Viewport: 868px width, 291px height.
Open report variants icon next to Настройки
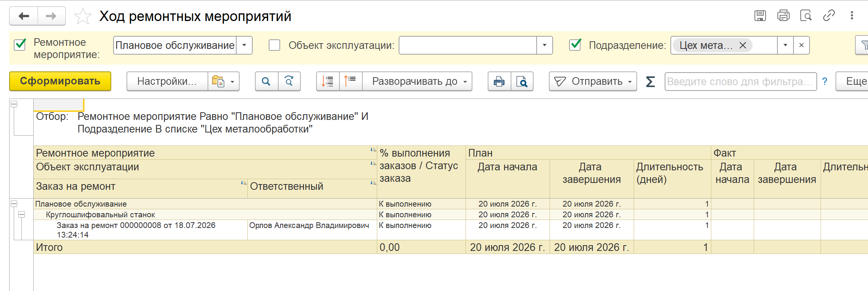point(218,81)
